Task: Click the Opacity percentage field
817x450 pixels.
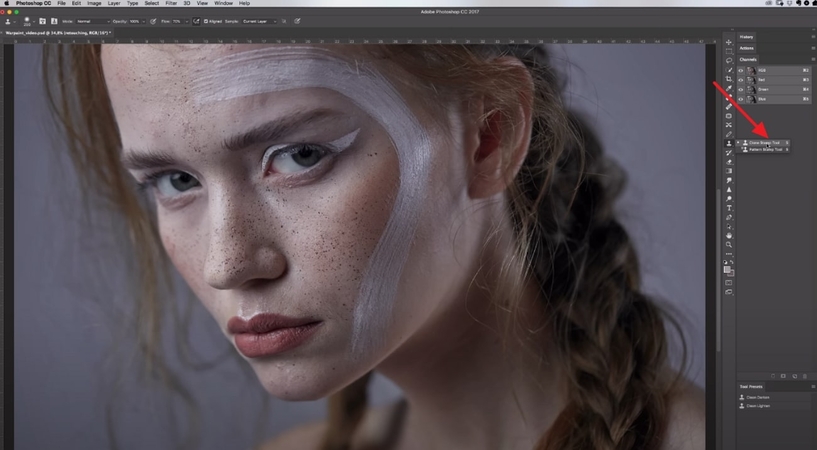Action: (x=134, y=21)
